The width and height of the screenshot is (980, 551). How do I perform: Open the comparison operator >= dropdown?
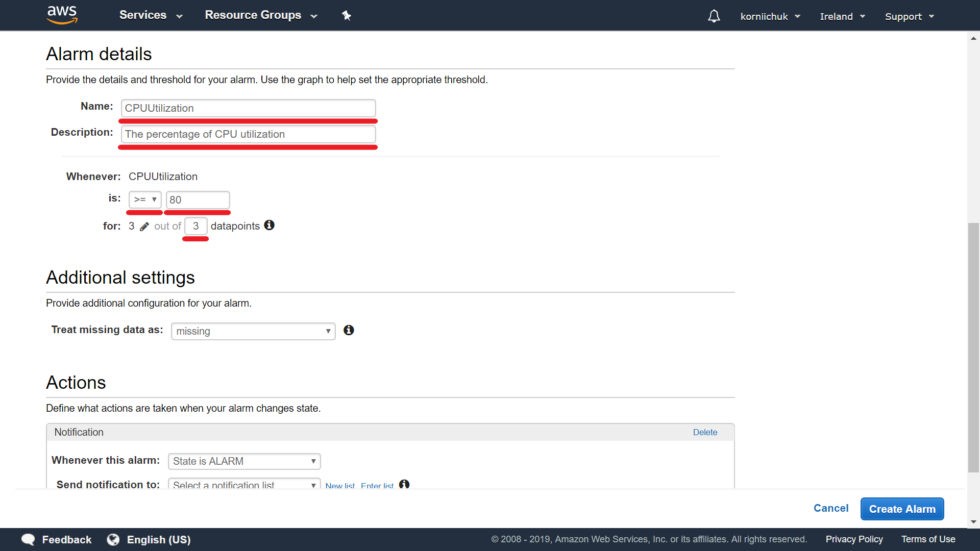[x=145, y=199]
